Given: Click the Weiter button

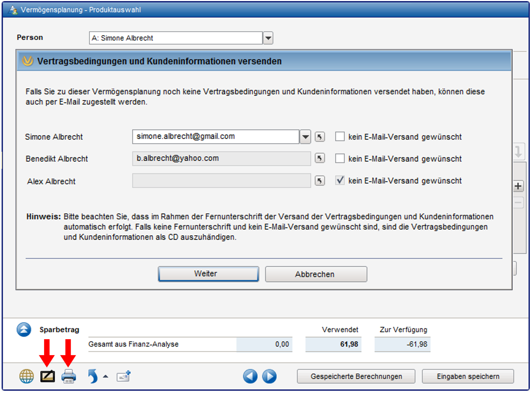Looking at the screenshot, I should point(208,274).
